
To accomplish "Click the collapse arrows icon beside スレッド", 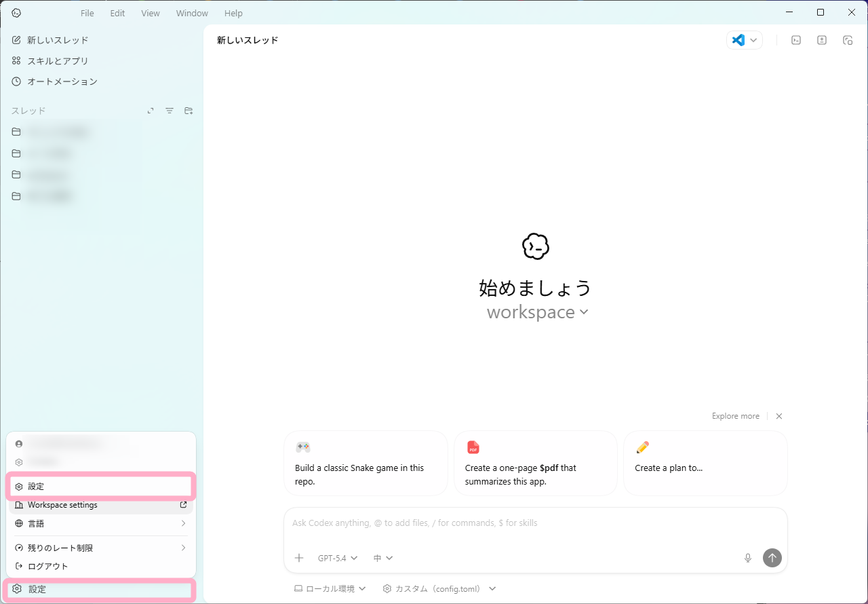I will pyautogui.click(x=151, y=111).
